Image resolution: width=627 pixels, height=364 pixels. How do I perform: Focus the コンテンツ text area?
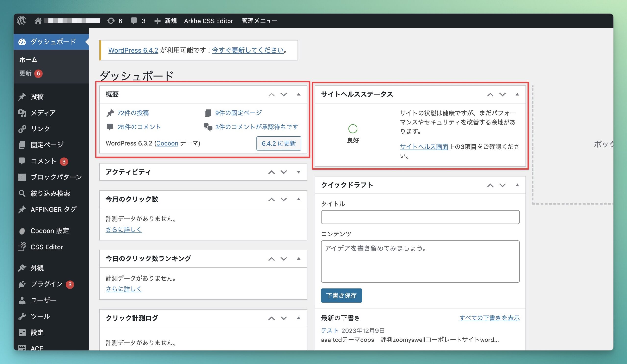(x=420, y=262)
